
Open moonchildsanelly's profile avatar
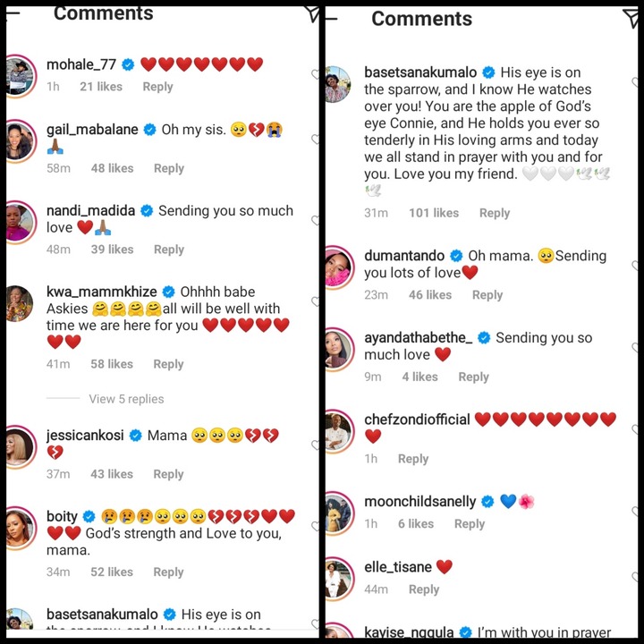(338, 513)
